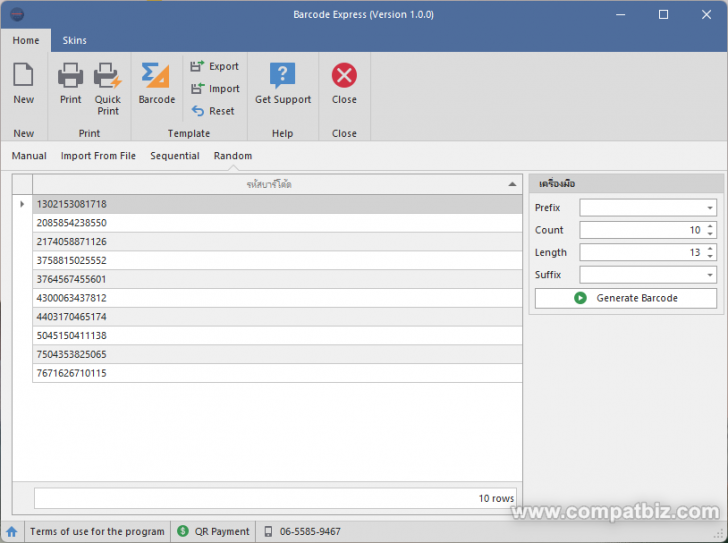The width and height of the screenshot is (728, 543).
Task: Click the red Close icon in the ribbon
Action: [344, 75]
